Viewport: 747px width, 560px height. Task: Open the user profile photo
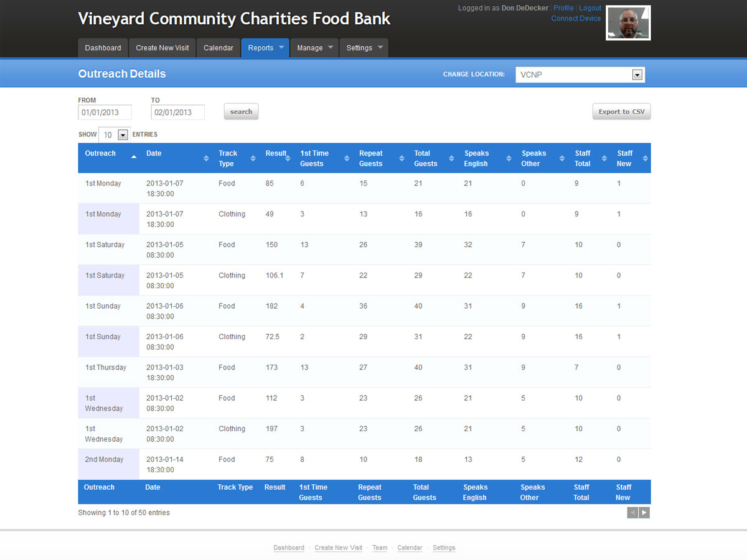628,23
